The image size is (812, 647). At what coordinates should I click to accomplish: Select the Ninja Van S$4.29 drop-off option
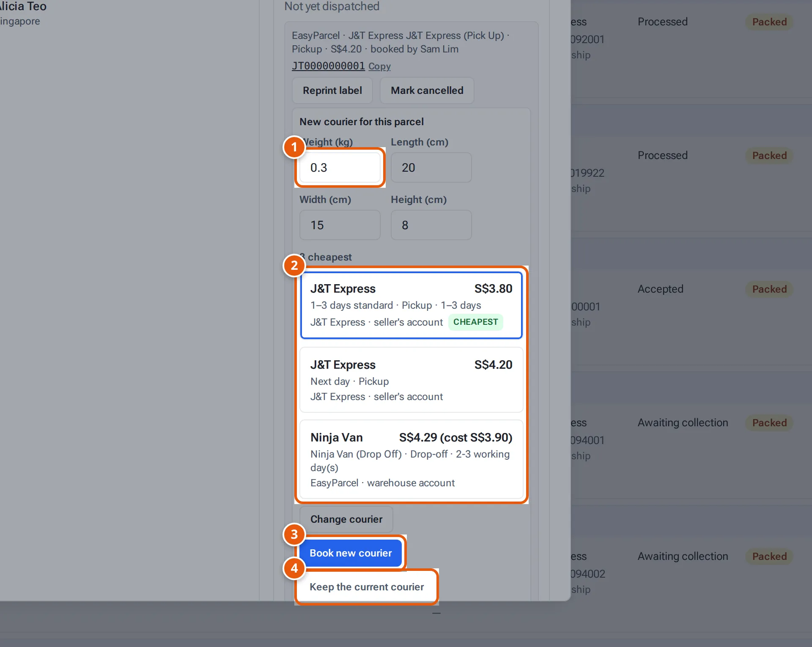[x=411, y=459]
